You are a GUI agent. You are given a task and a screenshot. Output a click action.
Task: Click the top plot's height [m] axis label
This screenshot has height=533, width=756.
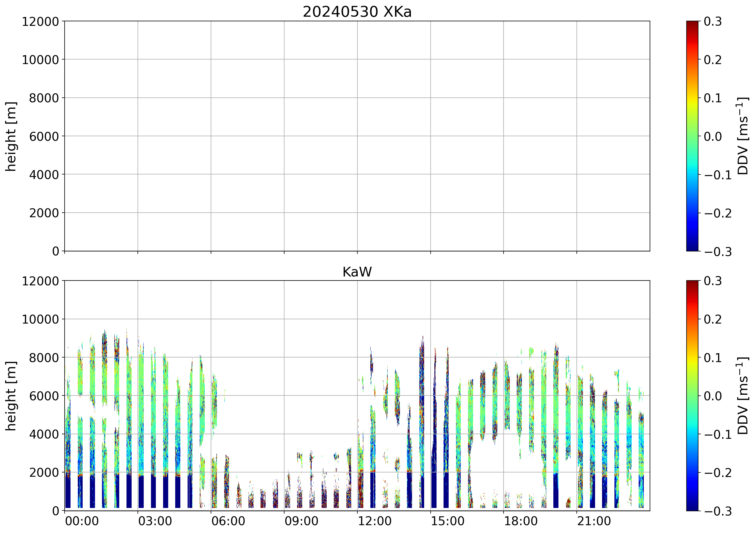(x=11, y=136)
